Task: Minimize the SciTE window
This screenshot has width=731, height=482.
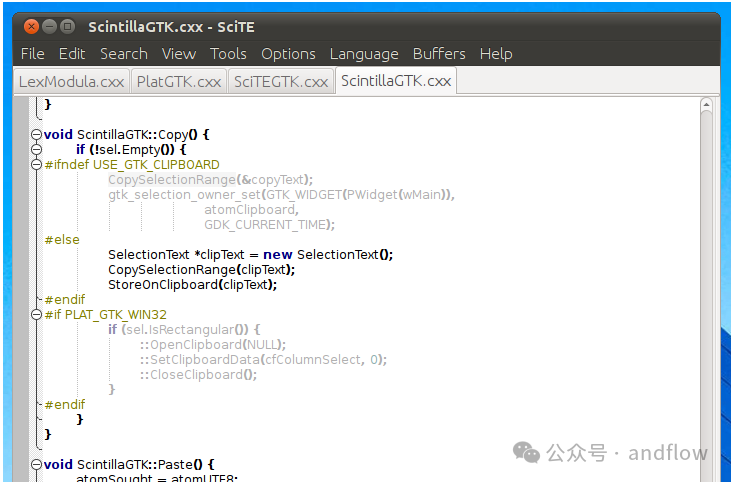Action: (x=49, y=27)
